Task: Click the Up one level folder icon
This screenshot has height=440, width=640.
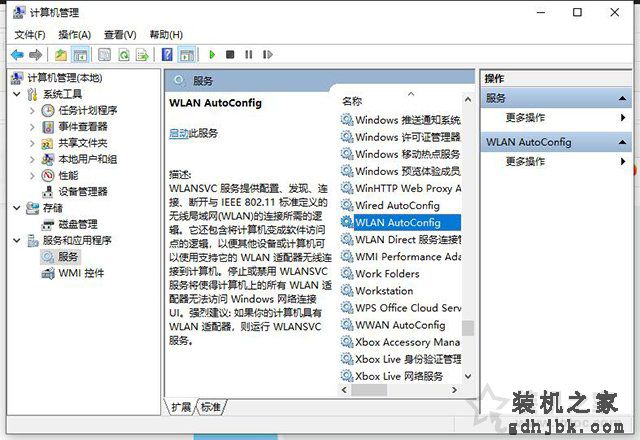Action: (x=61, y=54)
